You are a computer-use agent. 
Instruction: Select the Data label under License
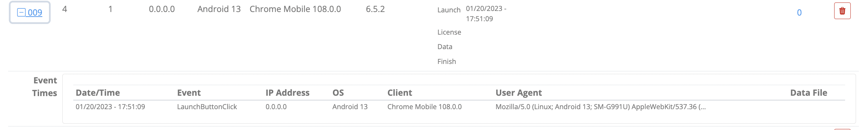pos(445,47)
